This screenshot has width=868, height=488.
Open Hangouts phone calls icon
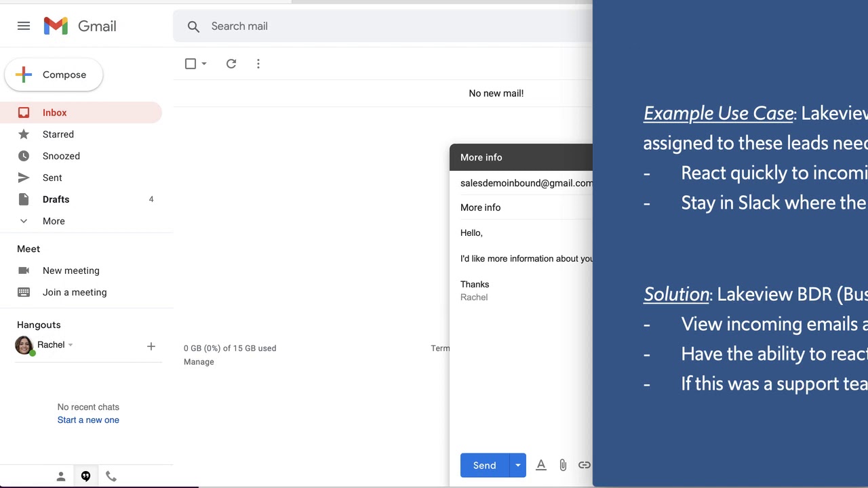(111, 476)
